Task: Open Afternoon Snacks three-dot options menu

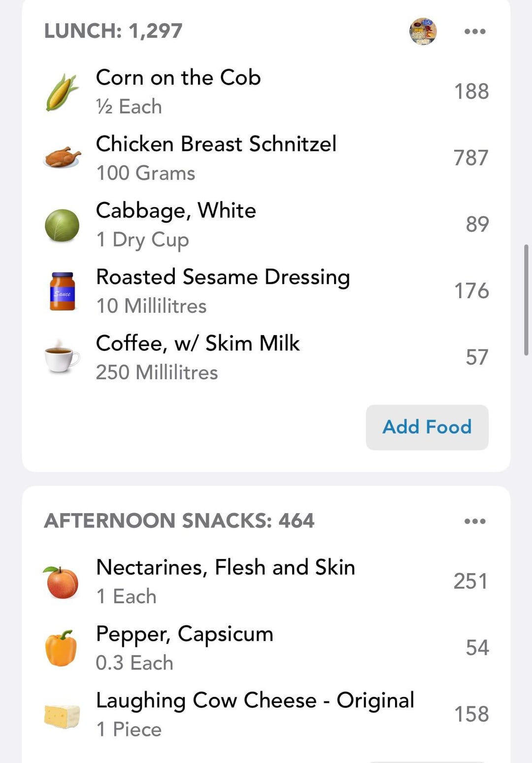Action: tap(475, 521)
